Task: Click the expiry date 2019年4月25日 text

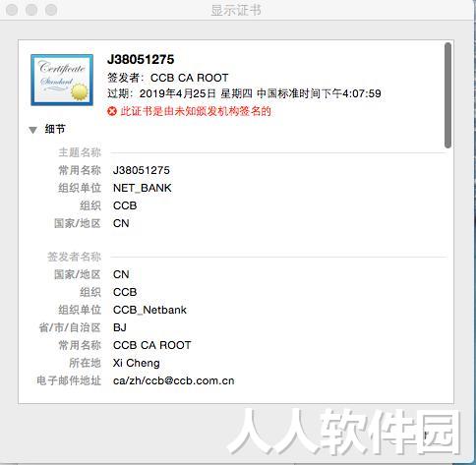Action: (x=177, y=93)
